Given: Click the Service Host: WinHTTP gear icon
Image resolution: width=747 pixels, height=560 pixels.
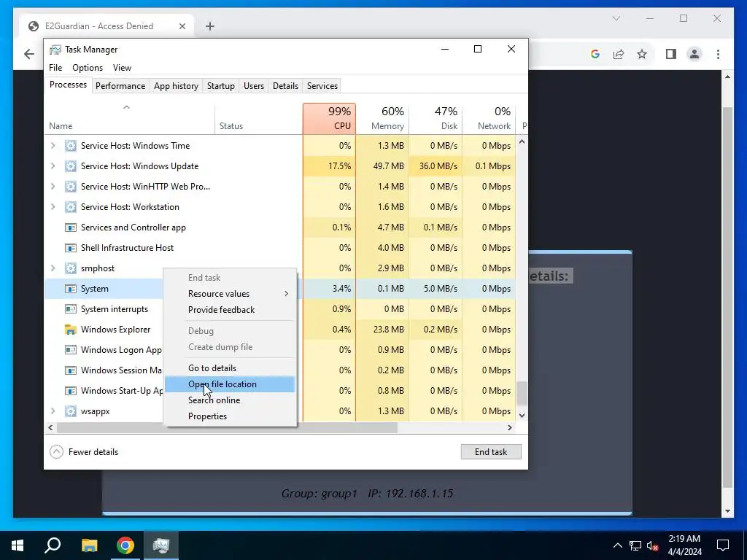Looking at the screenshot, I should (x=71, y=187).
